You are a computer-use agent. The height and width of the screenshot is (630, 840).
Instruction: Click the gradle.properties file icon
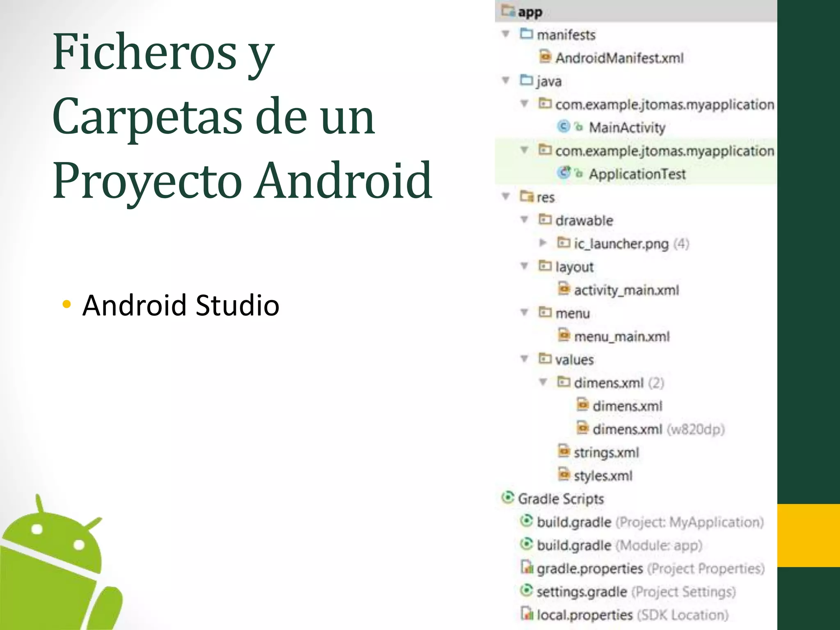click(527, 567)
